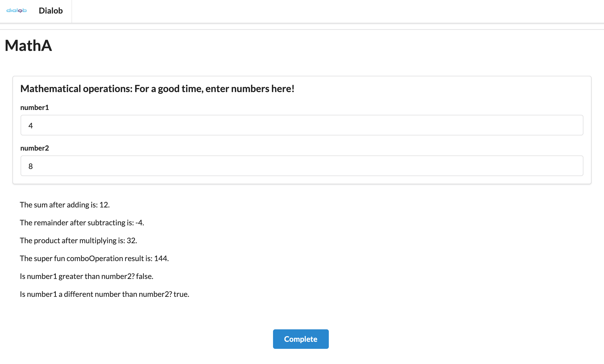Click the top navigation header bar
Image resolution: width=604 pixels, height=364 pixels.
[302, 11]
